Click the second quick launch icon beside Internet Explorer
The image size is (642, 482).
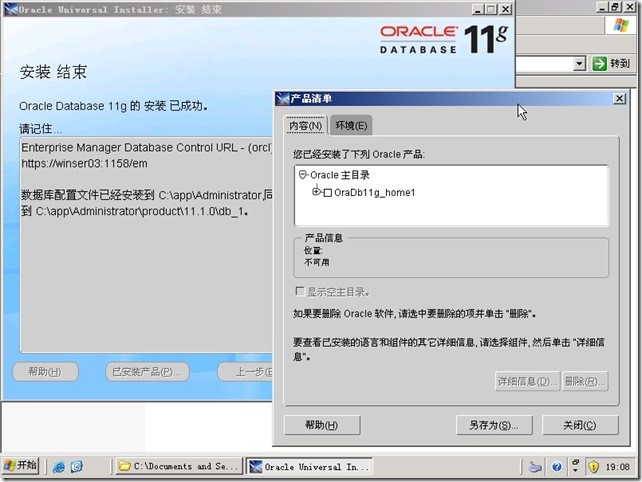[x=76, y=466]
